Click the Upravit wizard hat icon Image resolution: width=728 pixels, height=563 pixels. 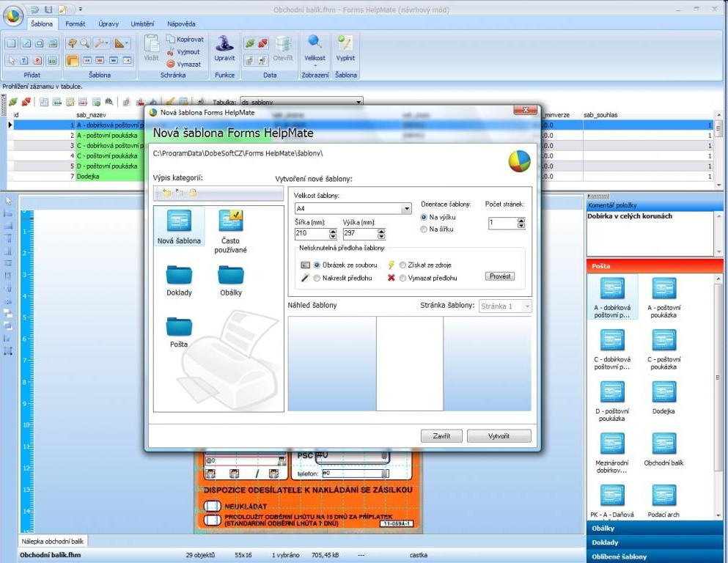[224, 43]
